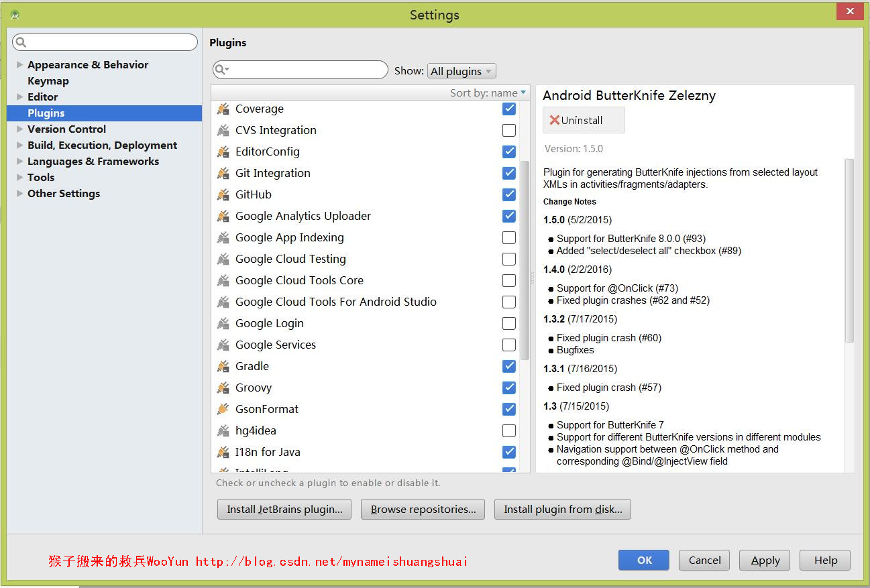Screen dimensions: 870x588
Task: Toggle the GitHub plugin checkbox
Action: click(509, 194)
